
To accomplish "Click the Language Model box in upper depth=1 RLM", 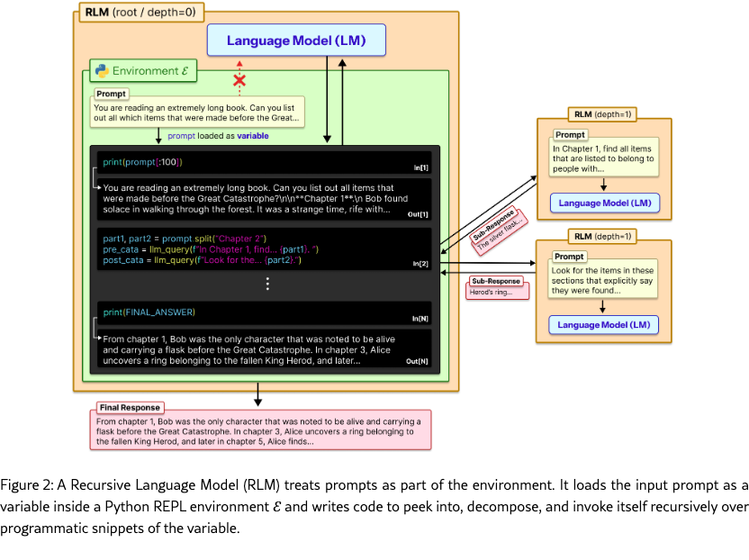I will [604, 203].
